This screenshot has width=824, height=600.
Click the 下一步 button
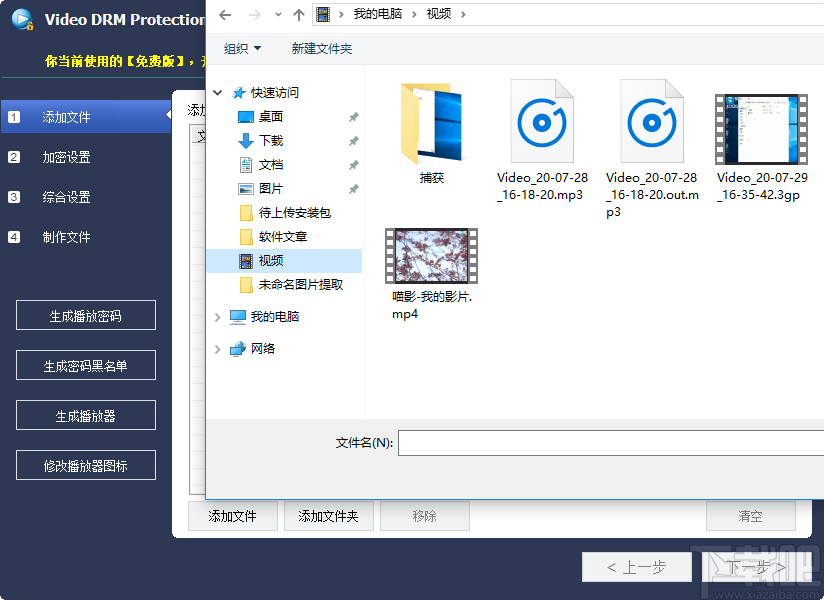752,566
